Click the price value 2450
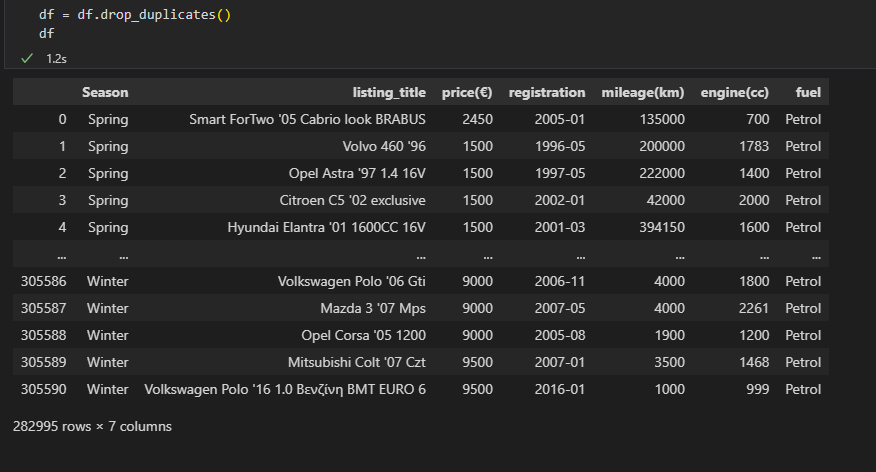This screenshot has width=876, height=472. click(478, 119)
